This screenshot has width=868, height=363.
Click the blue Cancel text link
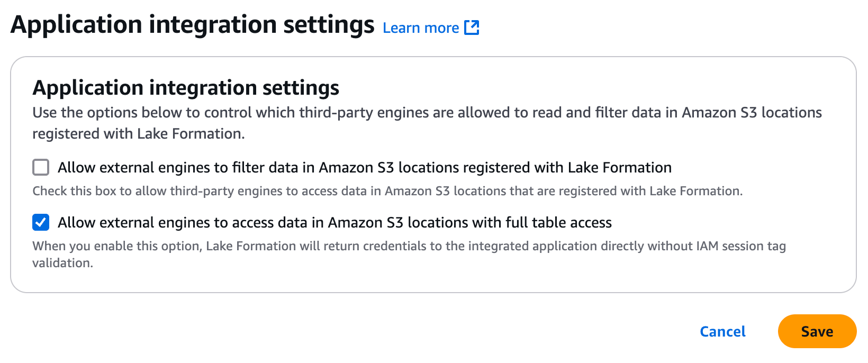(x=722, y=331)
